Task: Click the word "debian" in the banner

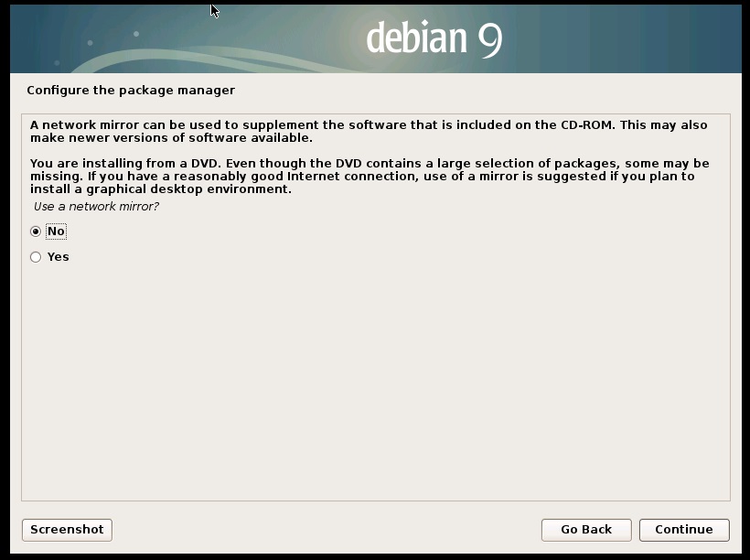Action: [416, 38]
